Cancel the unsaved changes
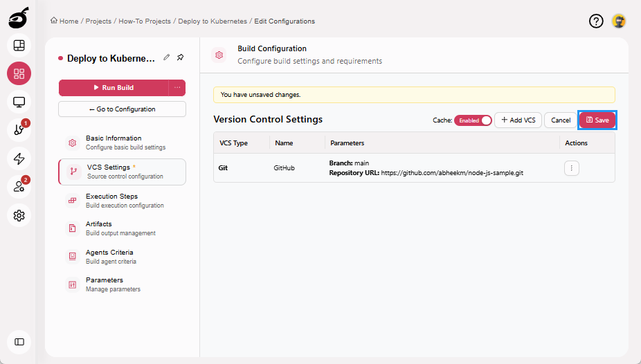Image resolution: width=641 pixels, height=364 pixels. pyautogui.click(x=561, y=120)
